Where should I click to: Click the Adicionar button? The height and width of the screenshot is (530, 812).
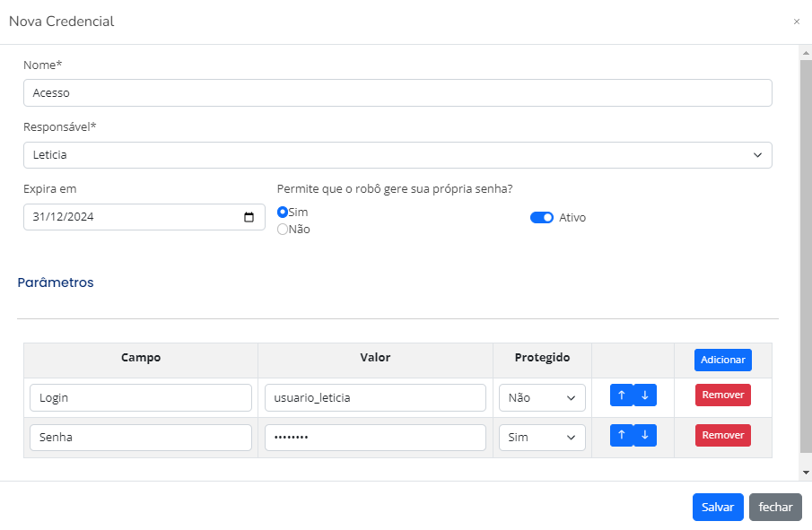pyautogui.click(x=723, y=360)
